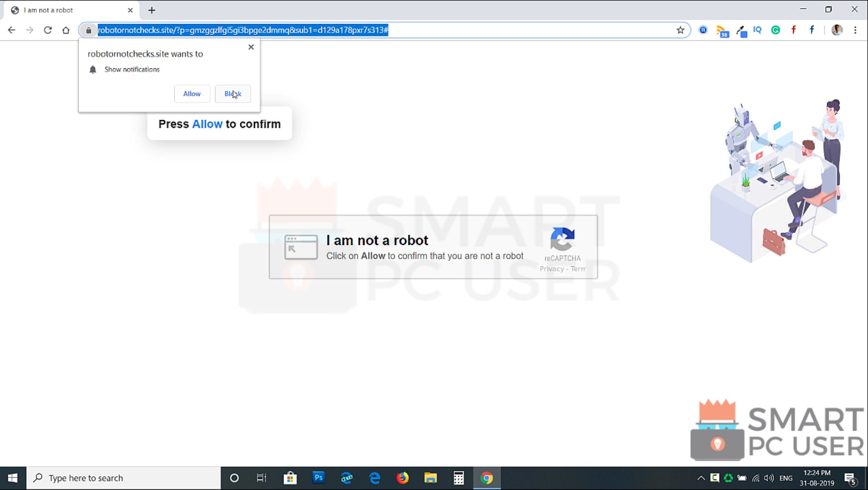Click the 'Press Allow to confirm' banner

[219, 124]
